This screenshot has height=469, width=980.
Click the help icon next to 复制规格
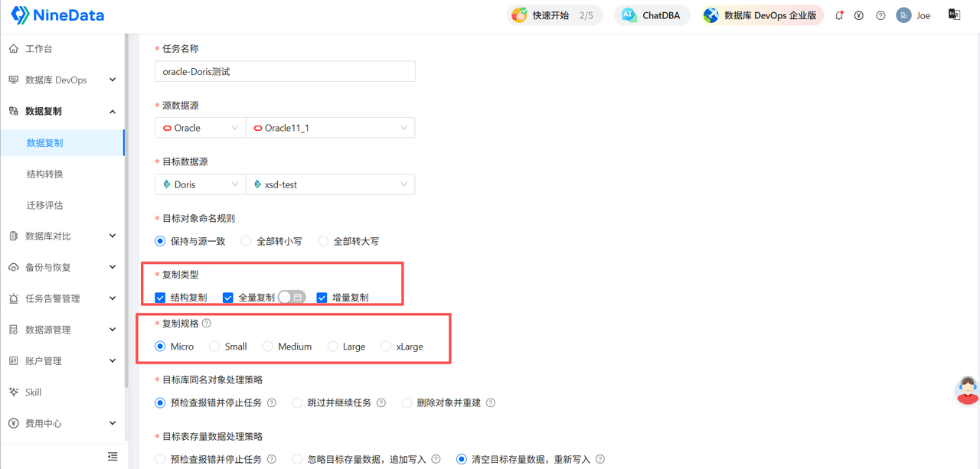(x=207, y=324)
